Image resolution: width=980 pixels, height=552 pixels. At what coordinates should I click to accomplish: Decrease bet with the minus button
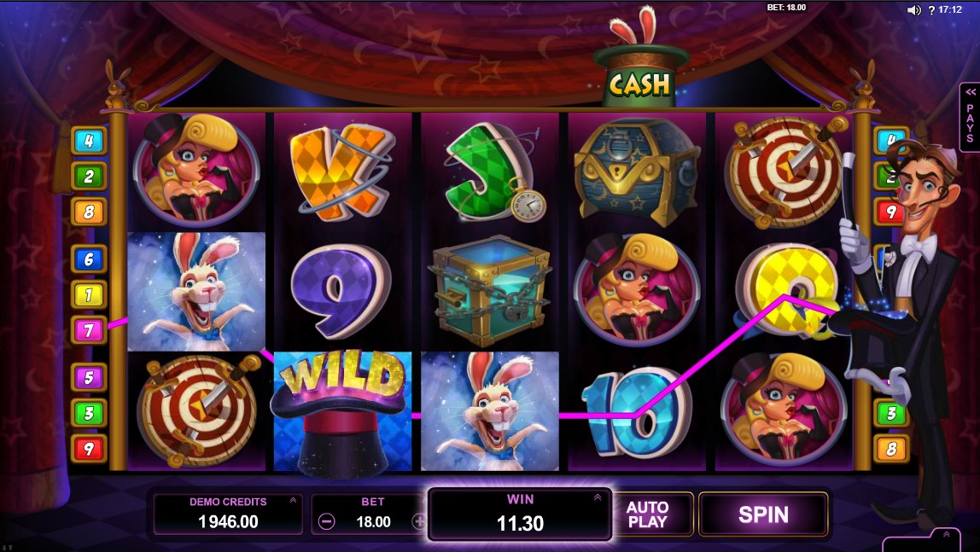(326, 521)
